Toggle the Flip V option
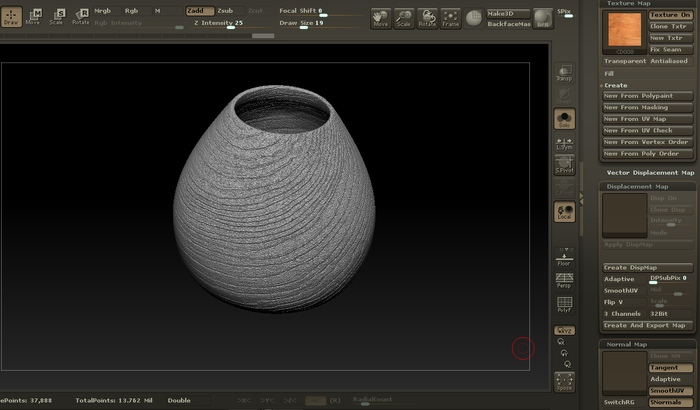This screenshot has width=700, height=410. pos(625,302)
